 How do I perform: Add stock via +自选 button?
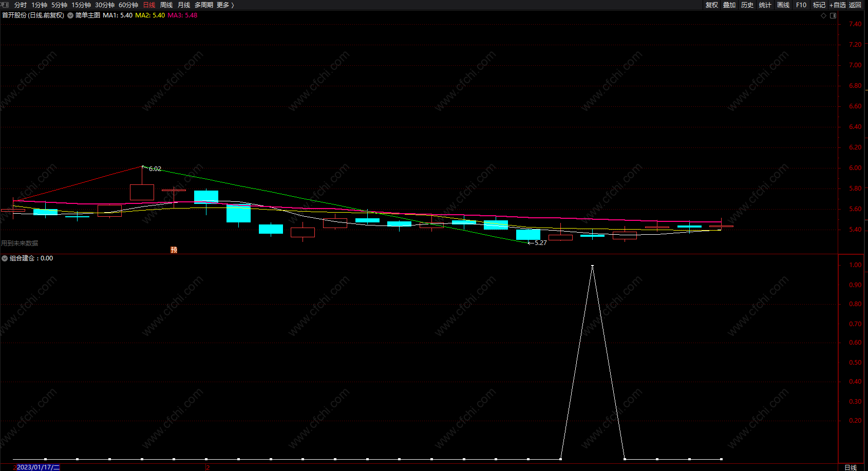[838, 5]
